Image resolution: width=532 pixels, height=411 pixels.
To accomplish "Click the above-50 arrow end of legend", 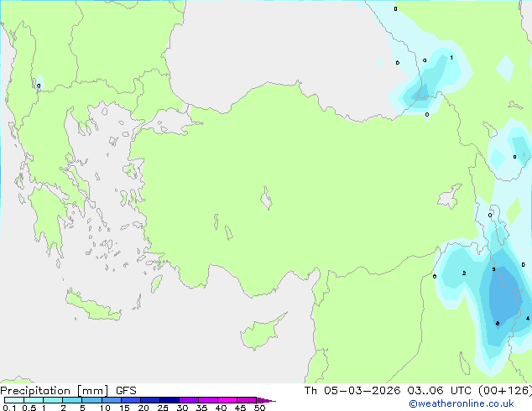I will click(266, 400).
